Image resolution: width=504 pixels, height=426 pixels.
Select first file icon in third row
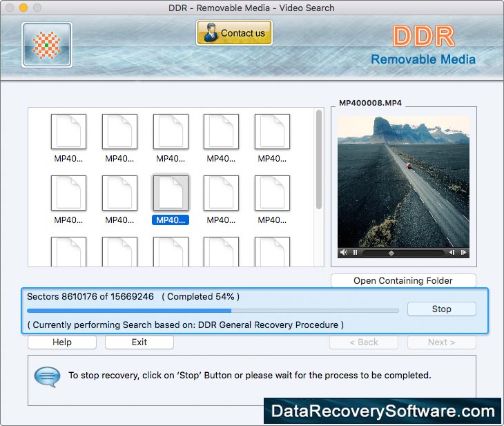coord(68,252)
